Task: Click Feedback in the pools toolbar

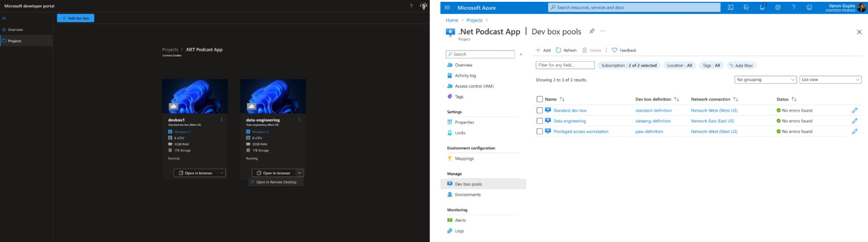Action: [x=624, y=50]
